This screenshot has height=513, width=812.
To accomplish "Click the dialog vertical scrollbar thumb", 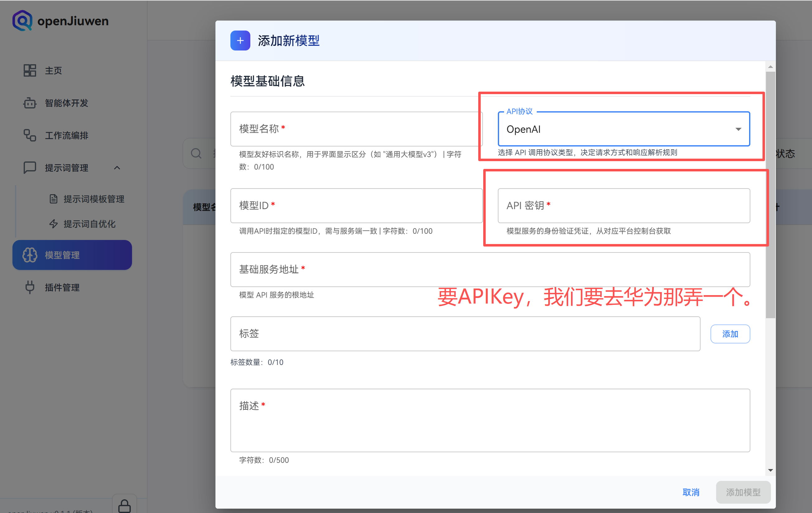I will [x=770, y=194].
